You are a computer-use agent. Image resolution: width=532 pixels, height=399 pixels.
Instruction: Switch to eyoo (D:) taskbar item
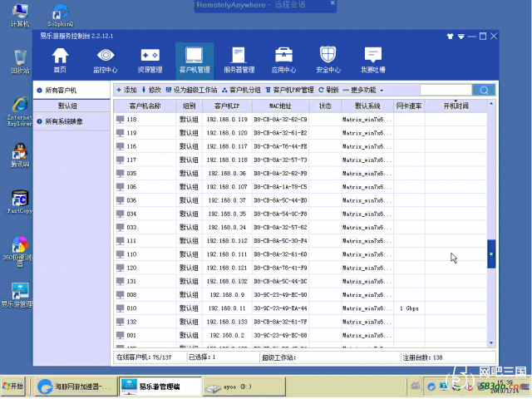point(244,387)
